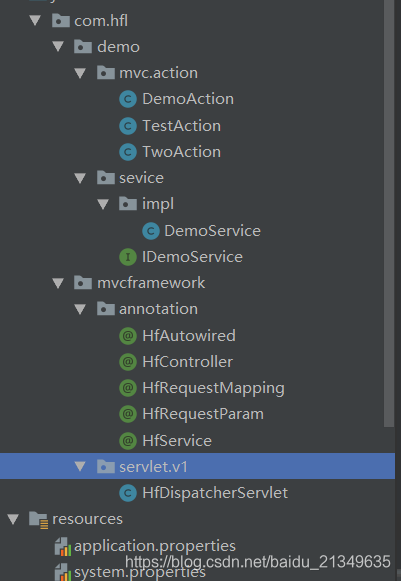Click the demo package folder icon

[83, 47]
